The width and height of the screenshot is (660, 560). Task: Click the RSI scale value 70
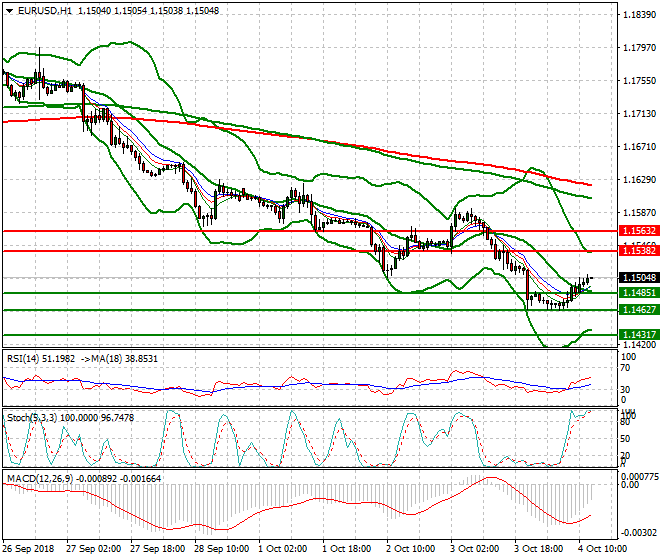pos(626,368)
